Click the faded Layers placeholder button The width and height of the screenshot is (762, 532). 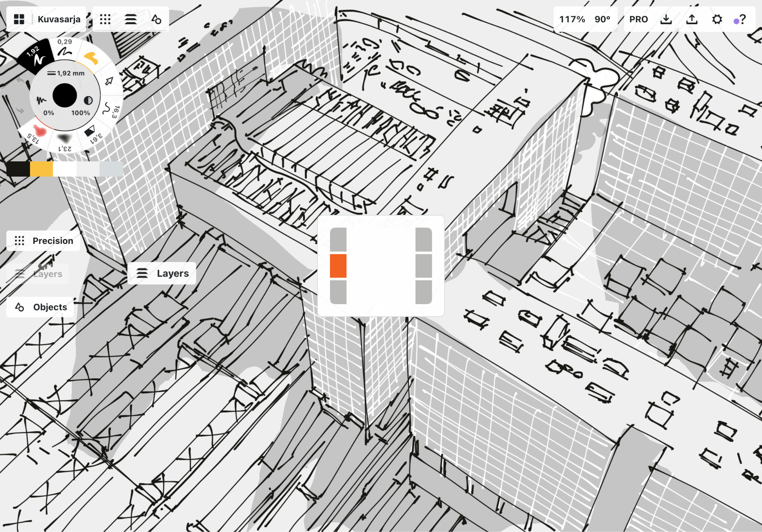38,274
